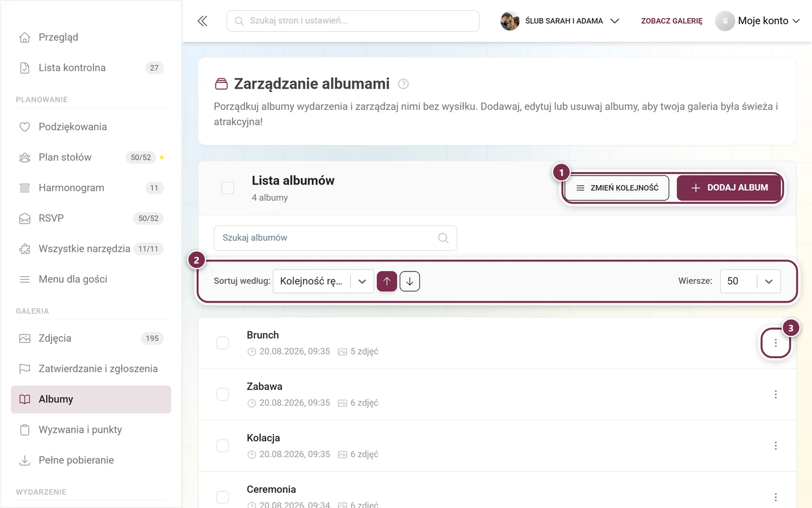Click the Przegląd home icon
The height and width of the screenshot is (508, 812).
(25, 37)
